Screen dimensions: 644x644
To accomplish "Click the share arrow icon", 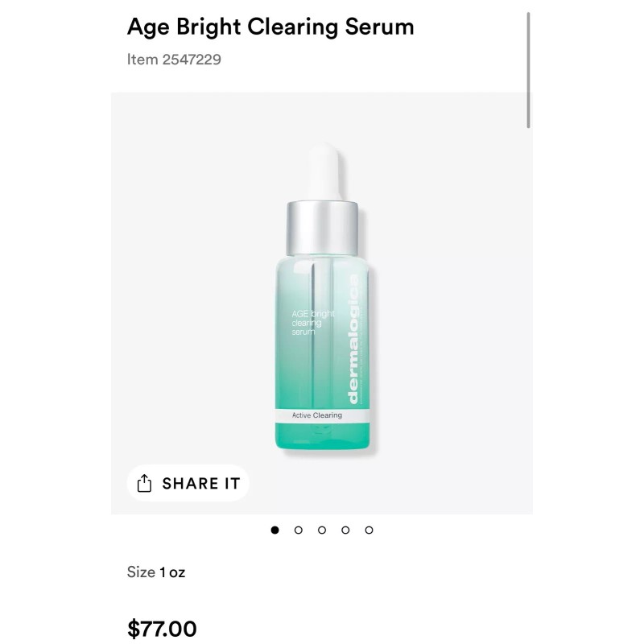I will 144,483.
